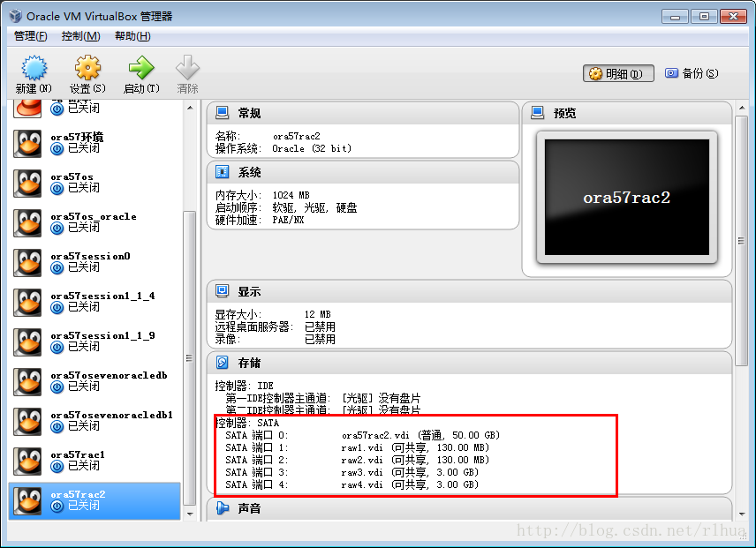The width and height of the screenshot is (756, 548).
Task: Click the 存储 (Storage) section icon
Action: pos(222,362)
